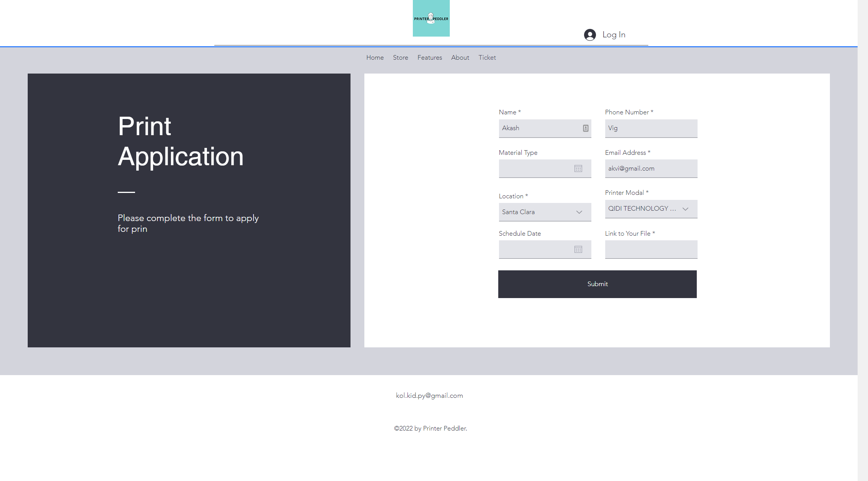Click the Email Address input field
The height and width of the screenshot is (481, 868).
coord(651,169)
